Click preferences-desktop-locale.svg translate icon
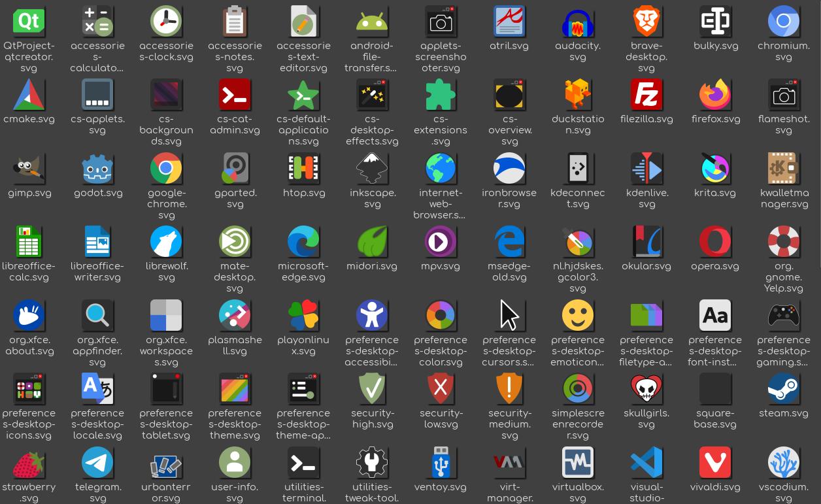 point(97,389)
